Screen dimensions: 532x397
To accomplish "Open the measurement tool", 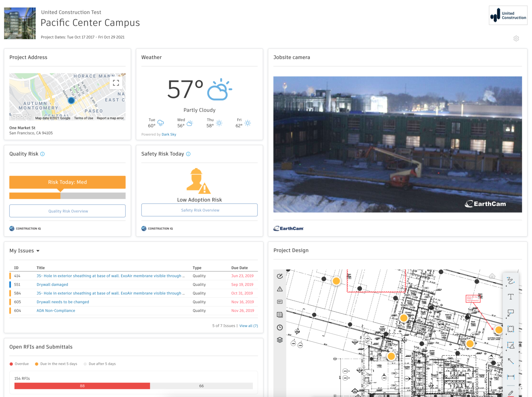I will [511, 377].
